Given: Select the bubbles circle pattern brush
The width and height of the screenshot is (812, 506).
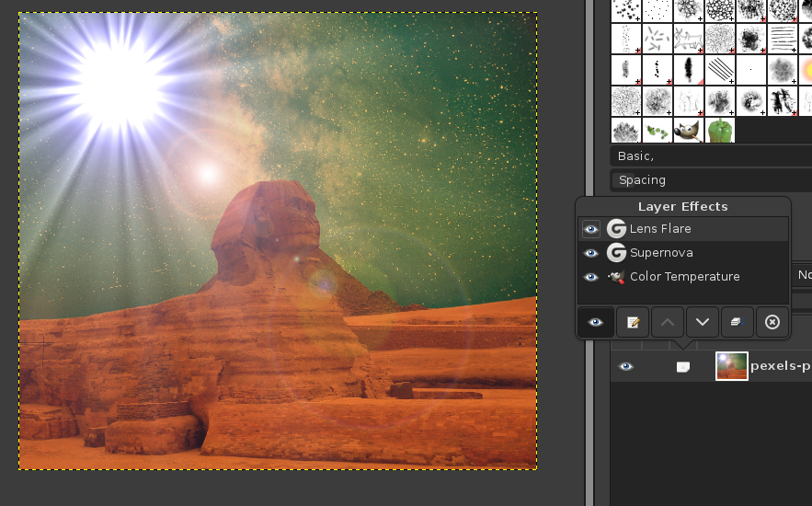Looking at the screenshot, I should coord(720,10).
